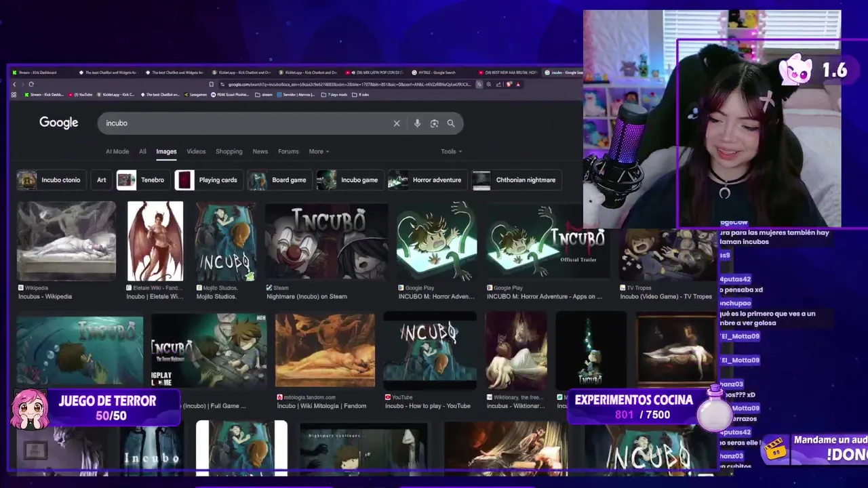Switch to the Stream - Kick Dashboard browser tab
This screenshot has width=868, height=488.
click(x=38, y=73)
